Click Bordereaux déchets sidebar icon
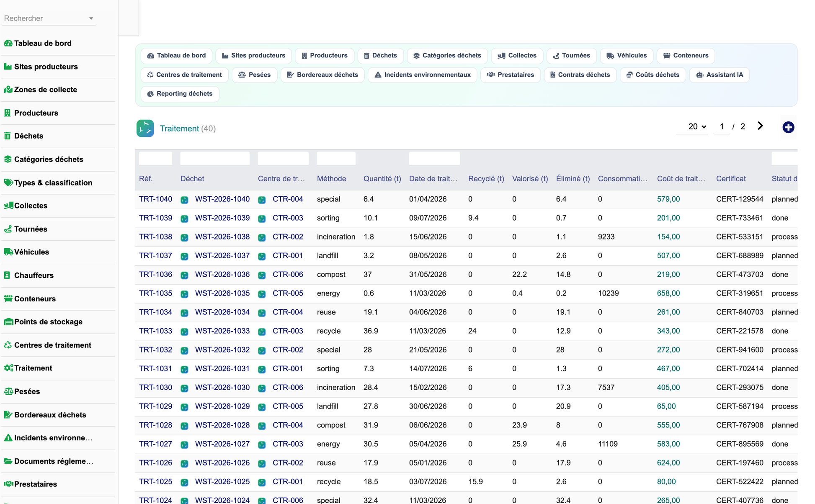This screenshot has width=815, height=504. [x=8, y=415]
